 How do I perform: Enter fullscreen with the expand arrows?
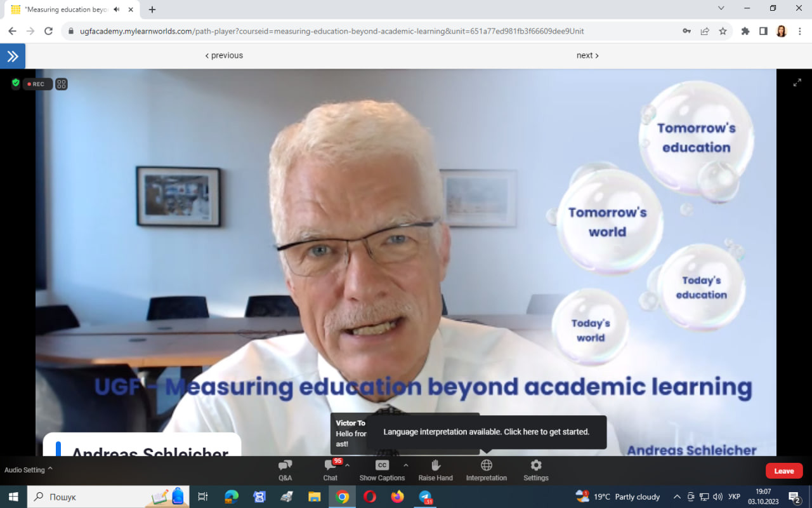pos(797,83)
